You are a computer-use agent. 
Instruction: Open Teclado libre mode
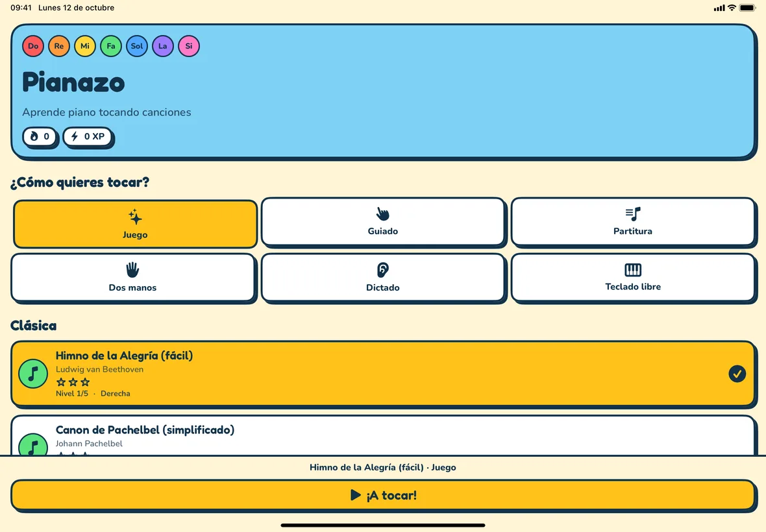click(x=633, y=278)
